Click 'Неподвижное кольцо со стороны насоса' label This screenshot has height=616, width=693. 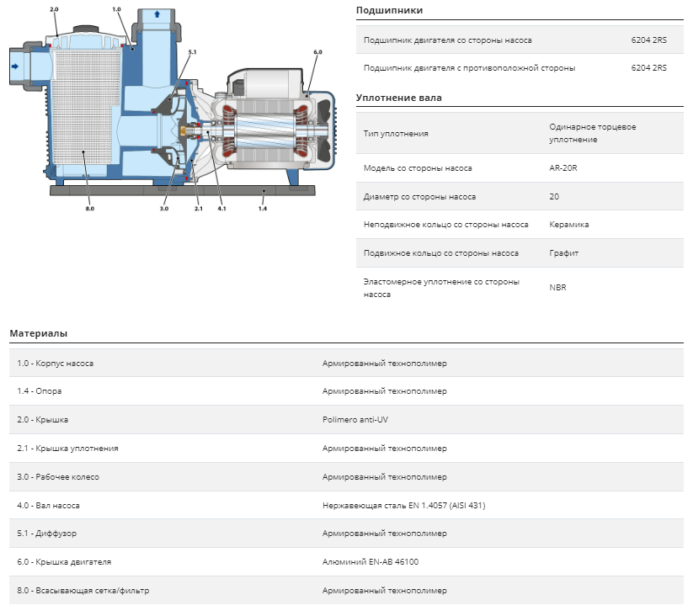[445, 225]
